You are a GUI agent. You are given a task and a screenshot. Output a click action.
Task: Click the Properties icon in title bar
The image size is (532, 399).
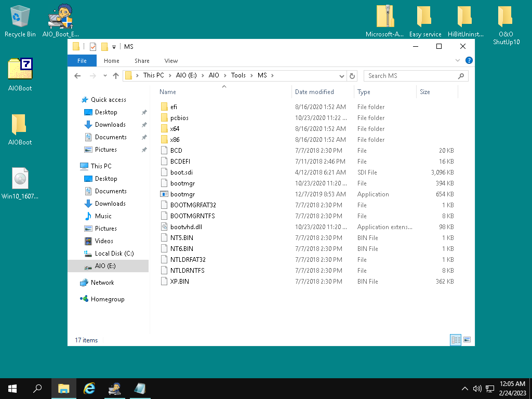(93, 47)
